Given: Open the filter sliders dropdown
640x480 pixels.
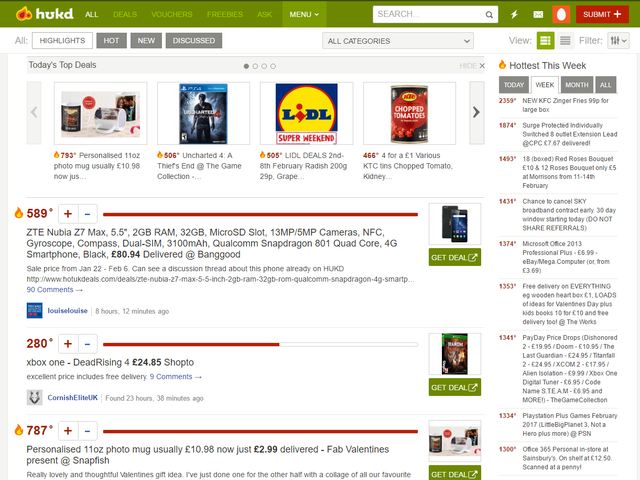Looking at the screenshot, I should pyautogui.click(x=618, y=40).
